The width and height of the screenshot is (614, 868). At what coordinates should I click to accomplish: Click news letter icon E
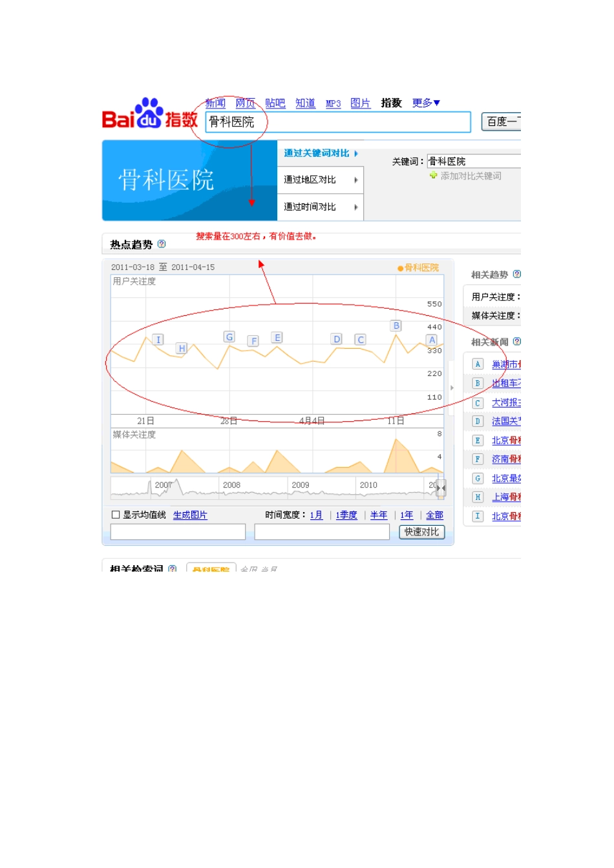click(x=478, y=440)
